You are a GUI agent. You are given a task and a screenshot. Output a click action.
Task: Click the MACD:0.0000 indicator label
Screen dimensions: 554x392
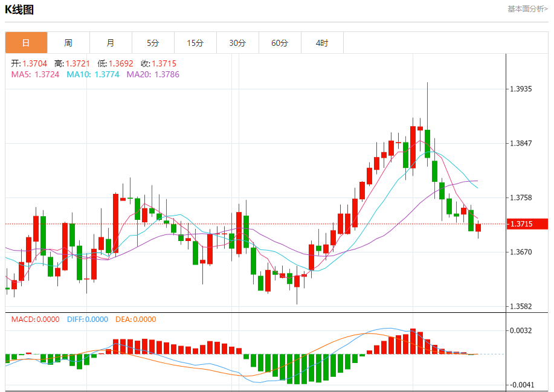[x=35, y=320]
